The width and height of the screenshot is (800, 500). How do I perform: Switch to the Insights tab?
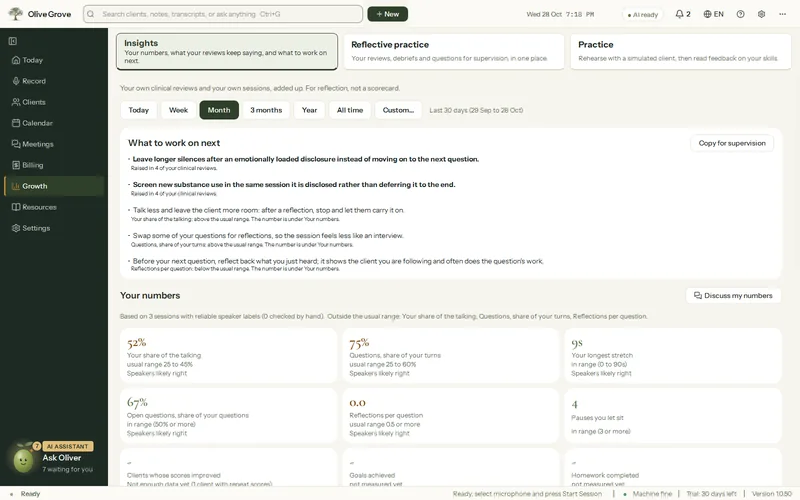pyautogui.click(x=227, y=52)
